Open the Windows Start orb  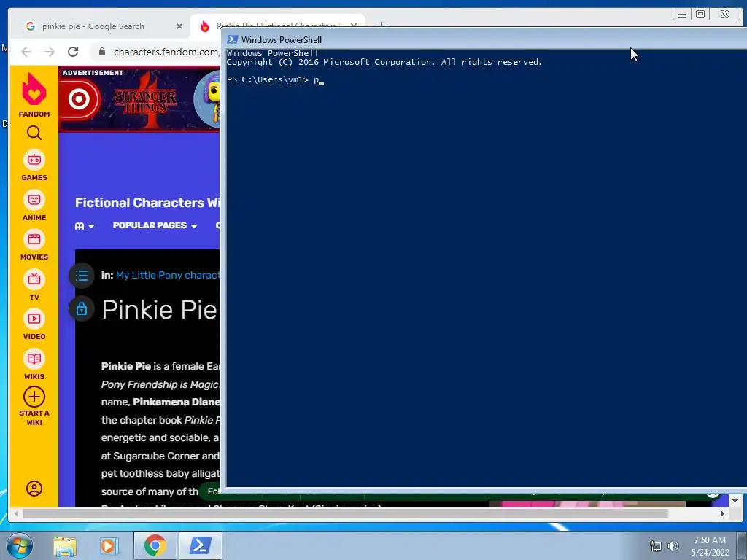20,545
